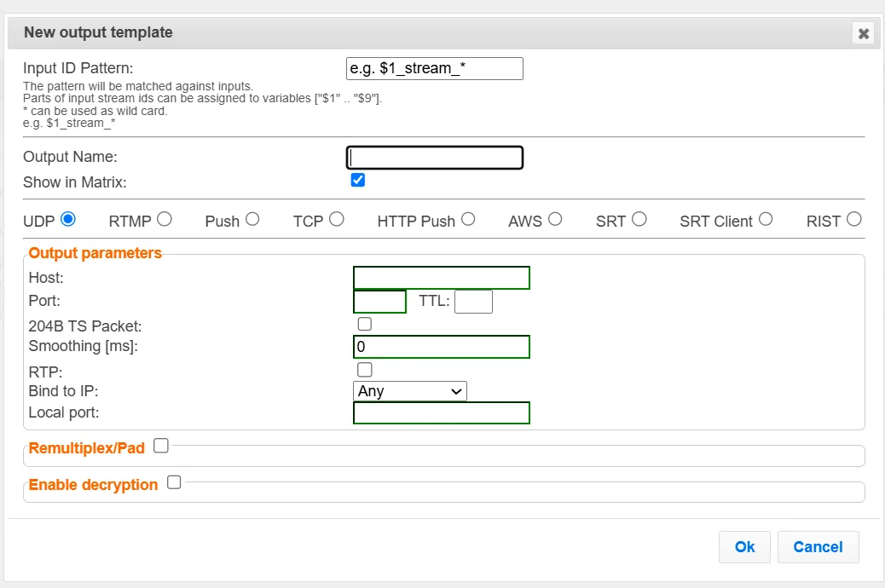Choose the AWS radio button

(555, 219)
